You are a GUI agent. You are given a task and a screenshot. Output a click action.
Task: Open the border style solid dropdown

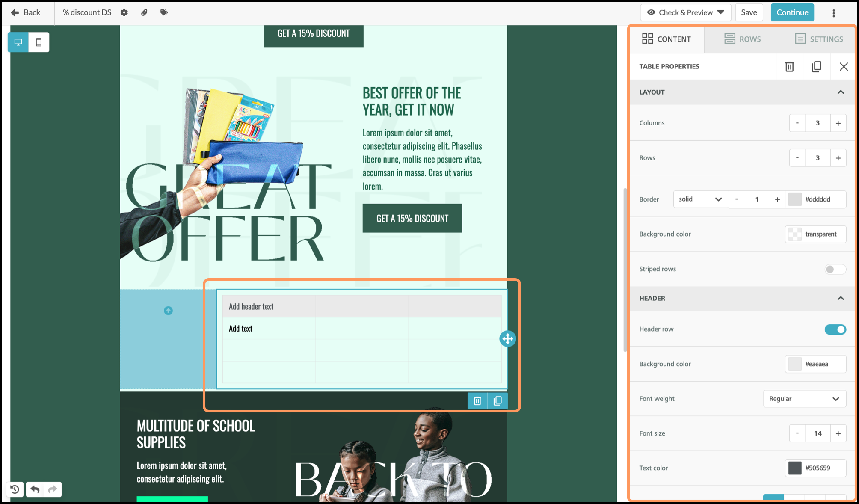click(700, 199)
